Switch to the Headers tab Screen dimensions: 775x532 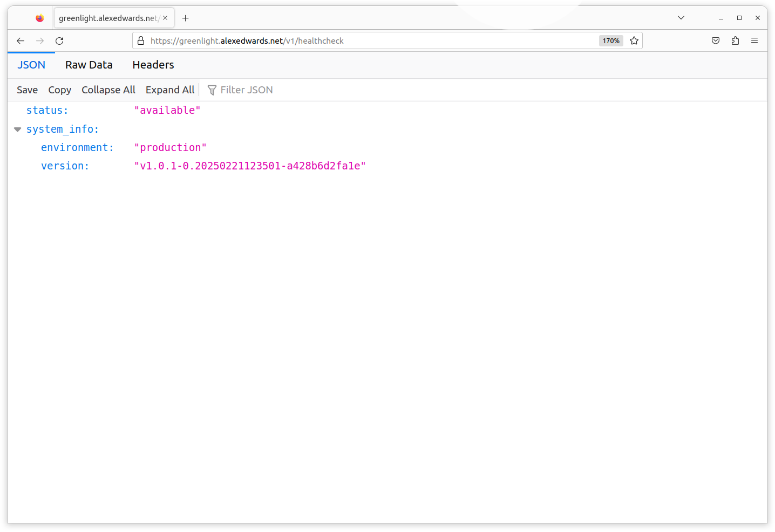(153, 65)
